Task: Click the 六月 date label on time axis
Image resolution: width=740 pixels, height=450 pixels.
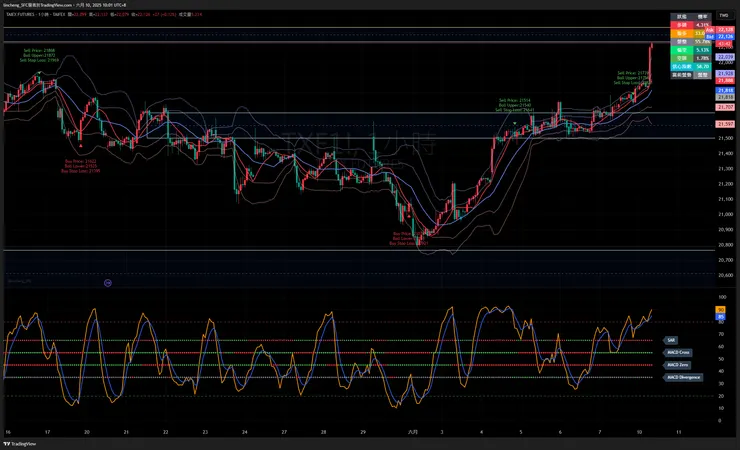Action: (411, 432)
